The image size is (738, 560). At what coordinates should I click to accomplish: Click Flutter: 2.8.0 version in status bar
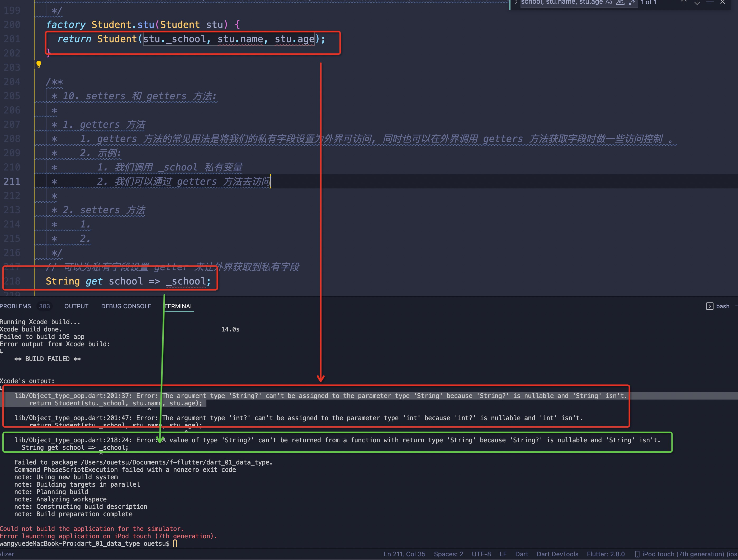(605, 554)
